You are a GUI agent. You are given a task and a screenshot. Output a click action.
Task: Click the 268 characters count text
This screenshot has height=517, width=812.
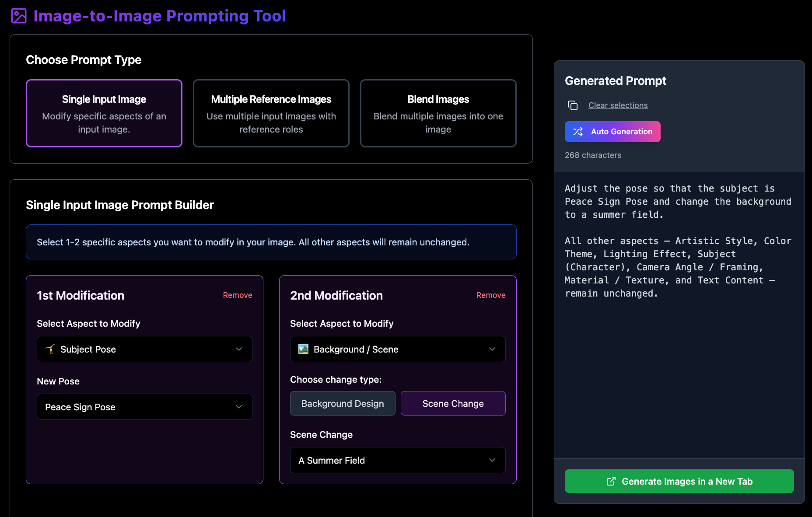pyautogui.click(x=593, y=155)
